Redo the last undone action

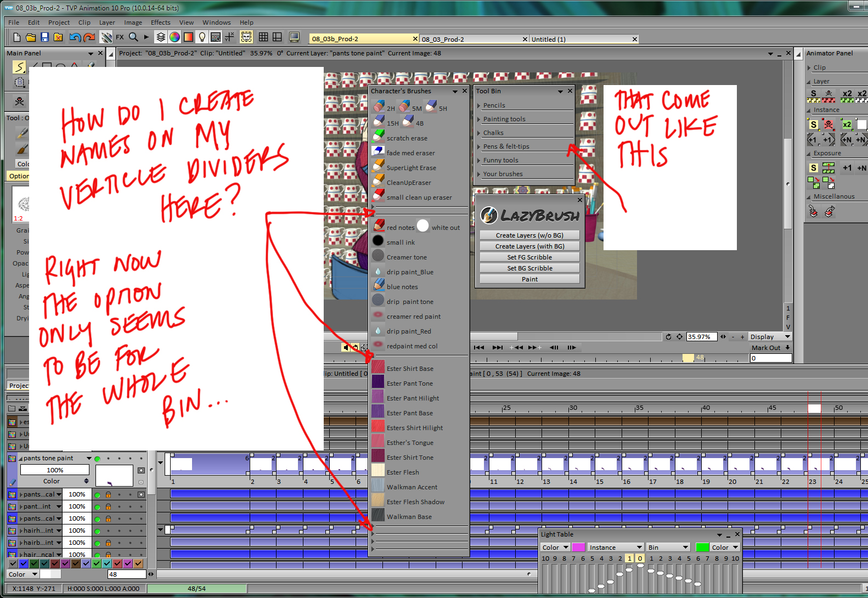[89, 37]
